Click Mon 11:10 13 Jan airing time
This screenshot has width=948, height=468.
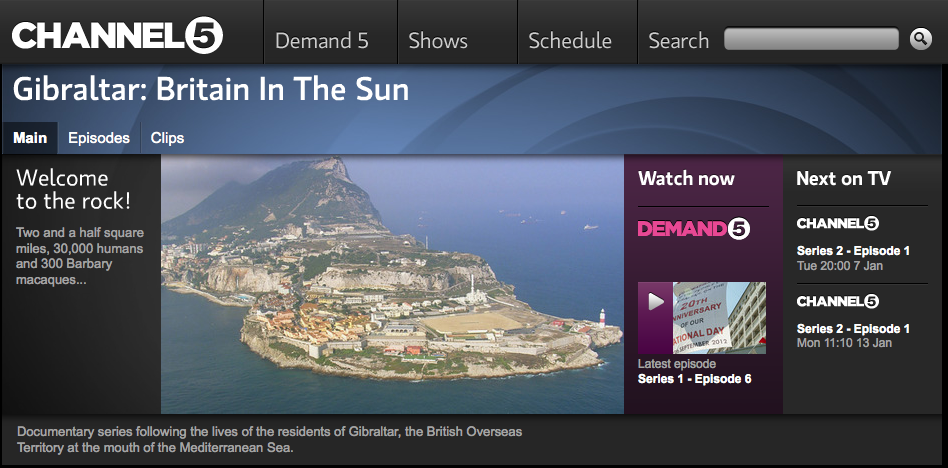tap(844, 343)
